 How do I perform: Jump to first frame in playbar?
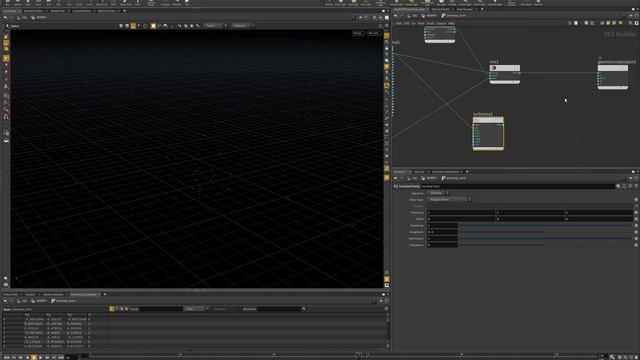pyautogui.click(x=7, y=357)
